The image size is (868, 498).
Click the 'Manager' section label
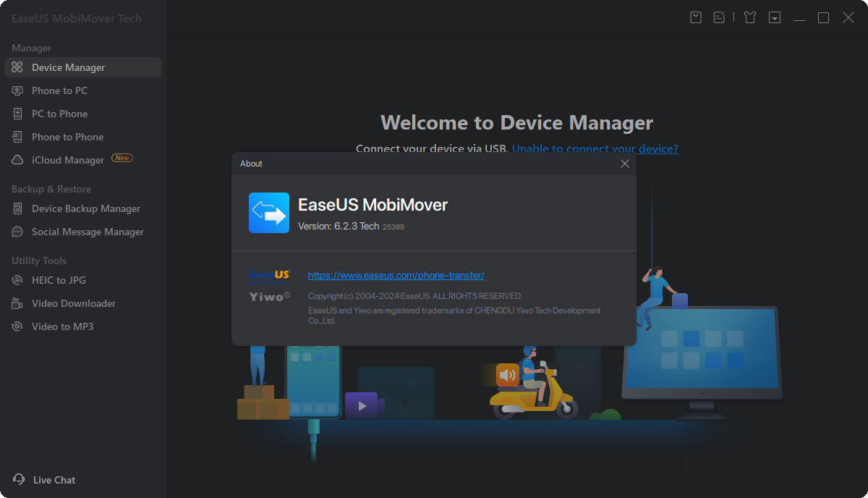click(31, 48)
